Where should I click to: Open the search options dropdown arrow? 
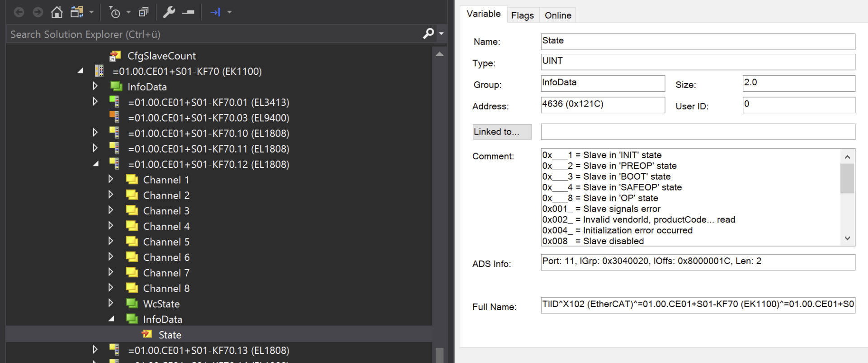click(441, 34)
